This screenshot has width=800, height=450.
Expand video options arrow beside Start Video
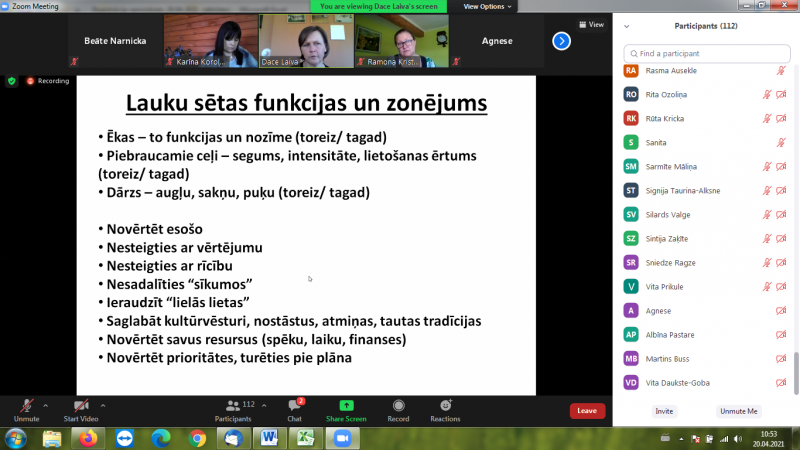(x=103, y=404)
